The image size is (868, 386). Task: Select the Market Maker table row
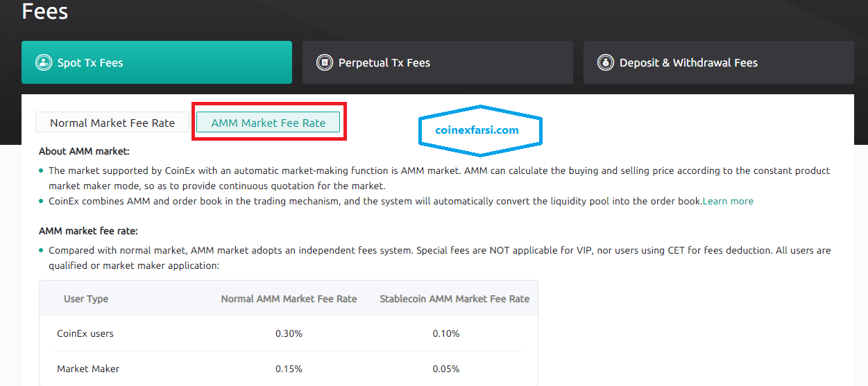pos(289,369)
